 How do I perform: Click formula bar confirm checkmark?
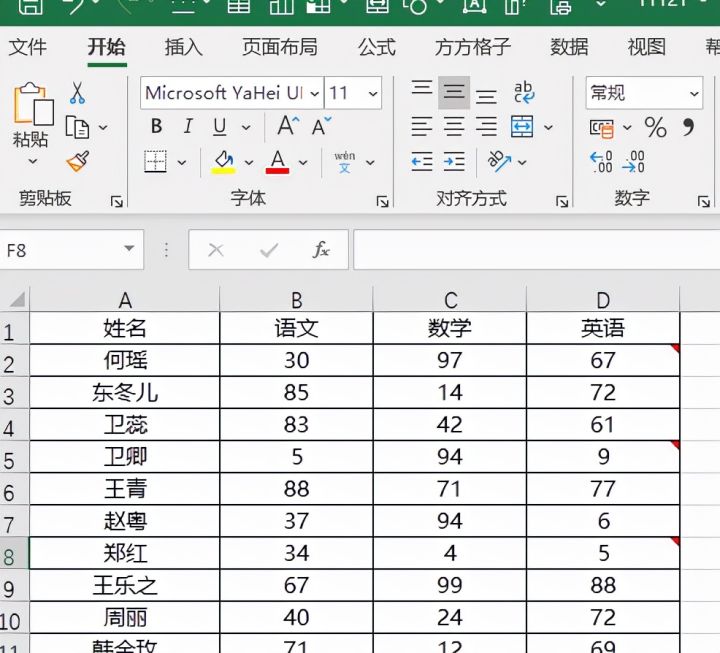(269, 250)
